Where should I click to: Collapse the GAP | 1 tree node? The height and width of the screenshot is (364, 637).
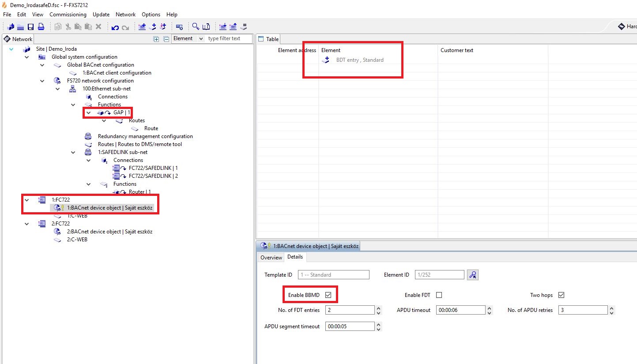(88, 113)
